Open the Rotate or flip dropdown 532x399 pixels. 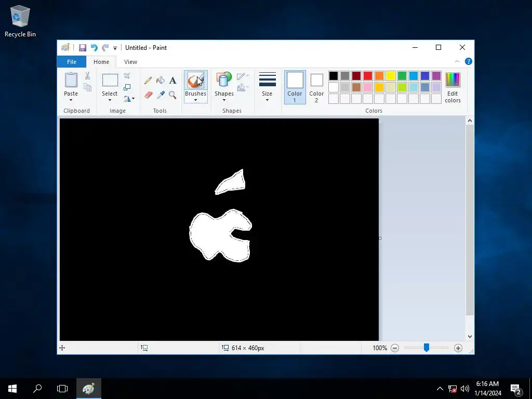(x=129, y=99)
